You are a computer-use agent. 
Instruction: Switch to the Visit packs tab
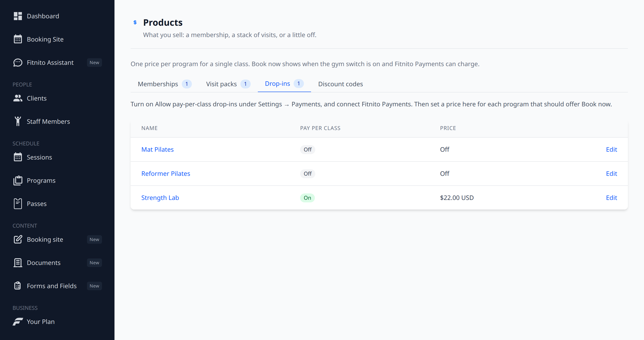point(228,84)
